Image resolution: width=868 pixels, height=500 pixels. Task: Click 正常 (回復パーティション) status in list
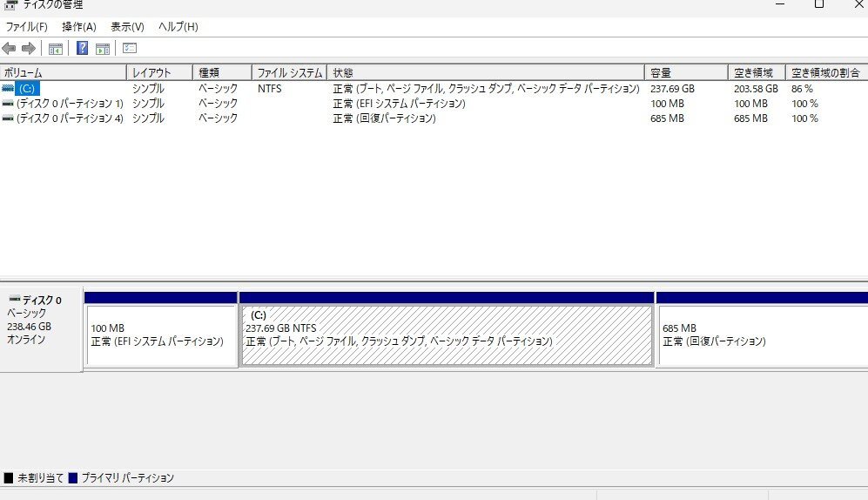pos(384,118)
